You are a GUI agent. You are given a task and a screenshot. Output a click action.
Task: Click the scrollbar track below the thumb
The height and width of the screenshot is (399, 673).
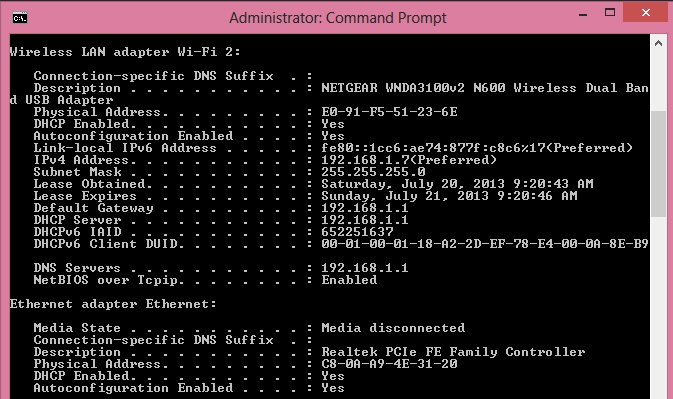tap(658, 307)
